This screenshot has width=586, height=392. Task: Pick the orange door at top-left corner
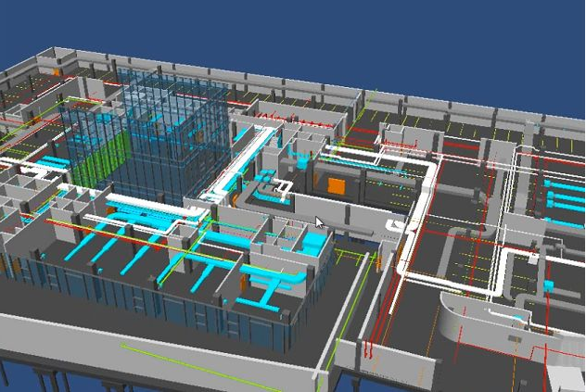[57, 71]
